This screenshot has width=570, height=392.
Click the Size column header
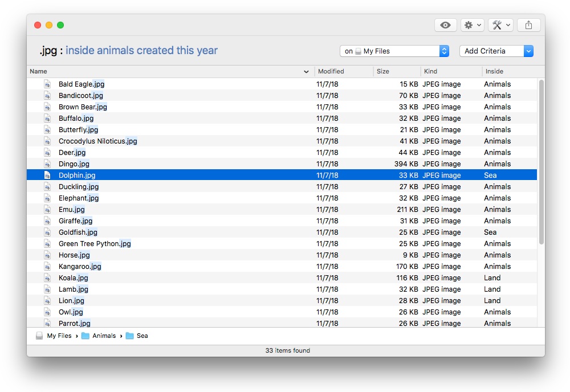click(397, 71)
